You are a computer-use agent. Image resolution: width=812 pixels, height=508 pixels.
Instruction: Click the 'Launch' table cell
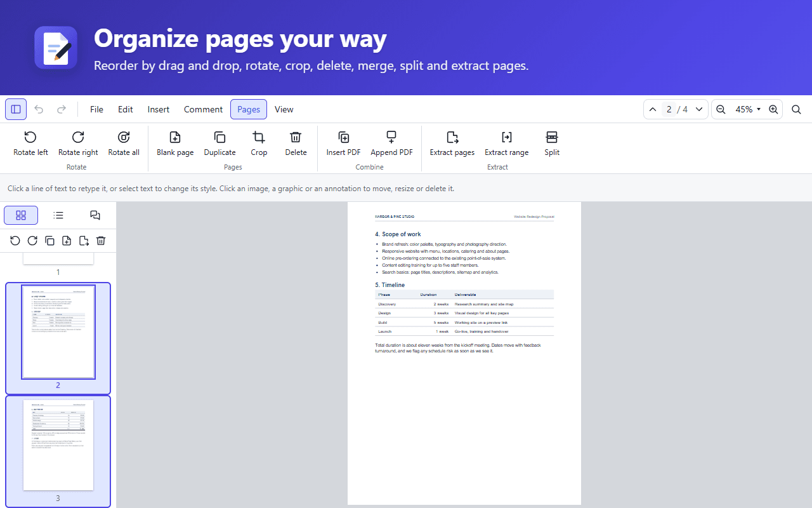[x=385, y=331]
